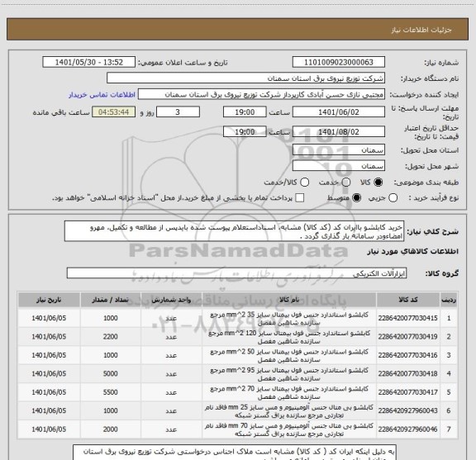
Task: Click the 25 mm aluminum copper lug name
Action: click(289, 410)
